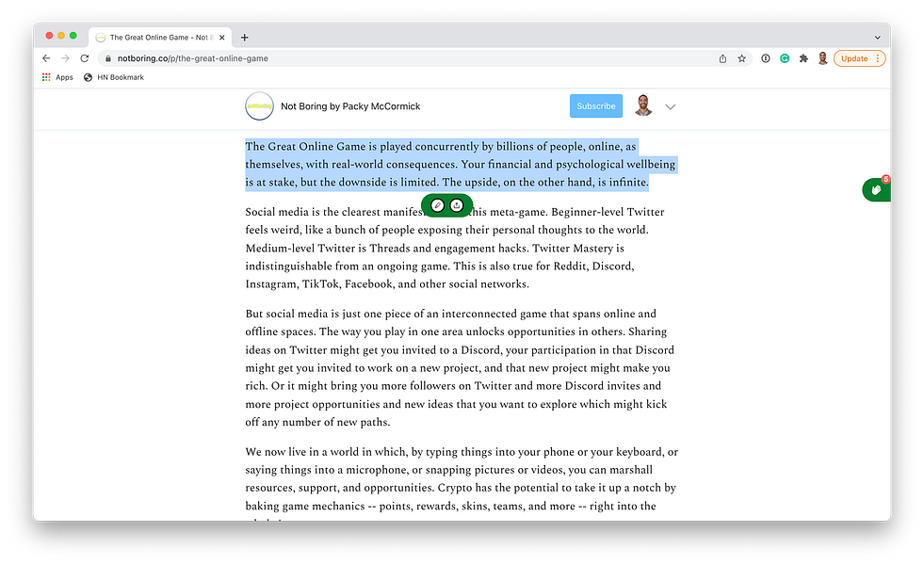The width and height of the screenshot is (924, 565).
Task: Click the paragraph starting 'But social media'
Action: coord(460,367)
